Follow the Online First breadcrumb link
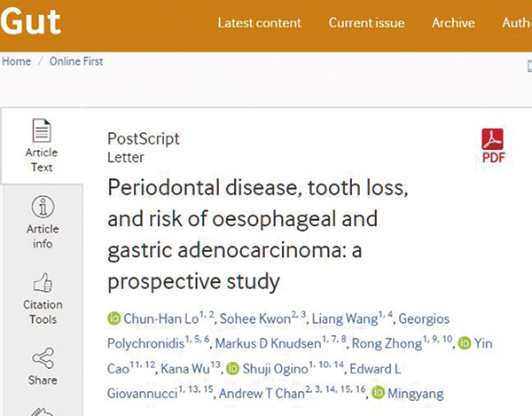Viewport: 532px width, 416px height. click(76, 61)
